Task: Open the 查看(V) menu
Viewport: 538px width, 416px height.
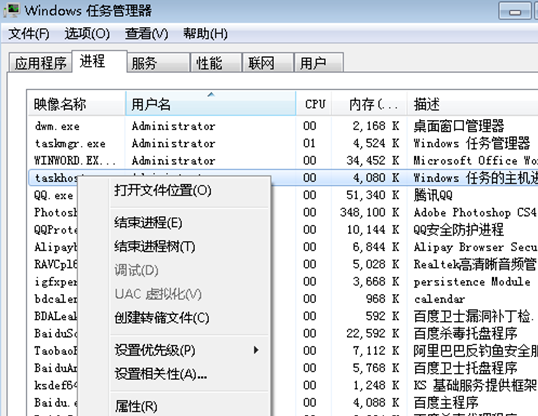Action: [147, 34]
